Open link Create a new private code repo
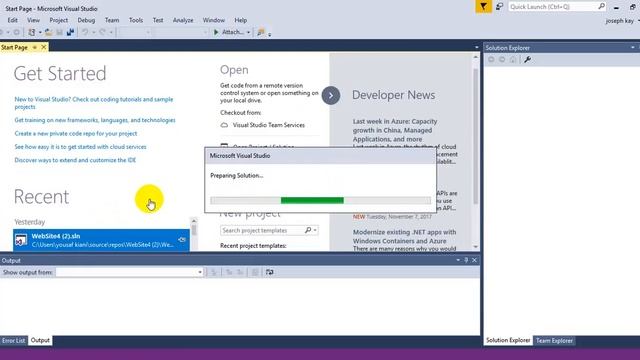Screen dimensions: 640x360 click(x=76, y=133)
